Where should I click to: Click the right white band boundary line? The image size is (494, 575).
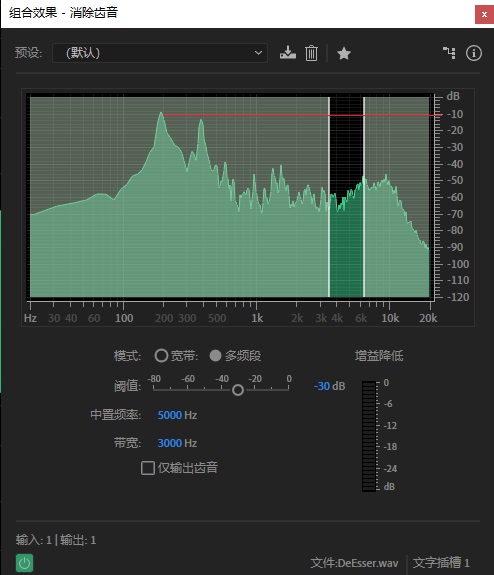point(364,197)
